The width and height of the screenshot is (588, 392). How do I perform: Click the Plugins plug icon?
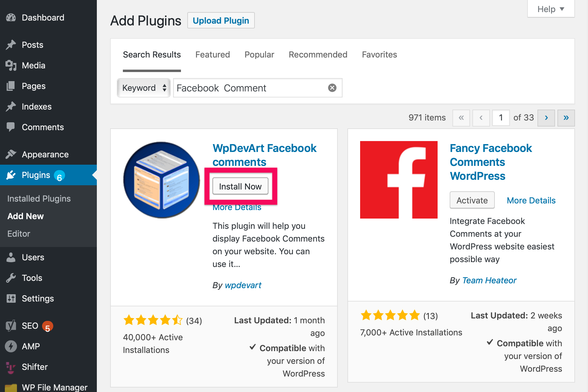coord(11,175)
